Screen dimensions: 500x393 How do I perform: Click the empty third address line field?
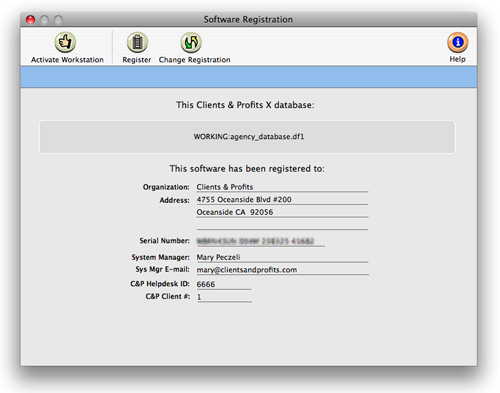click(282, 225)
